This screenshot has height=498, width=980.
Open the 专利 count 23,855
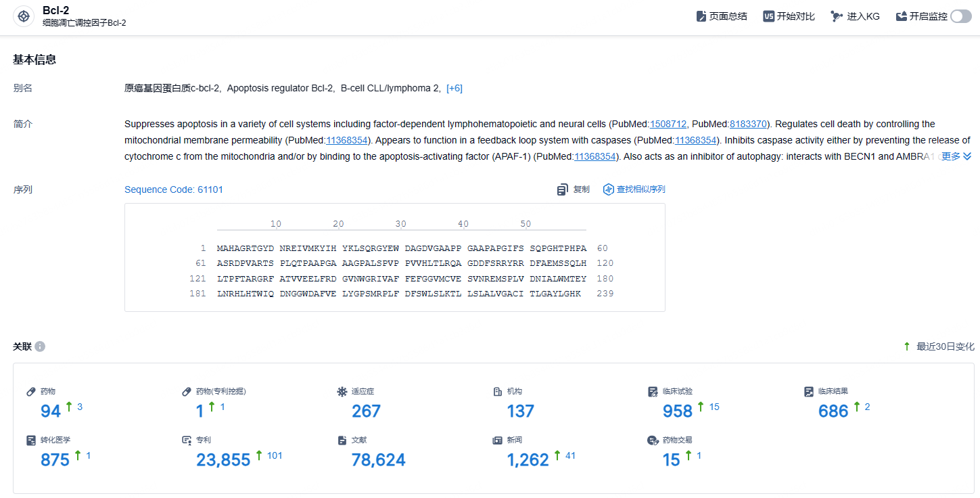[x=223, y=459]
